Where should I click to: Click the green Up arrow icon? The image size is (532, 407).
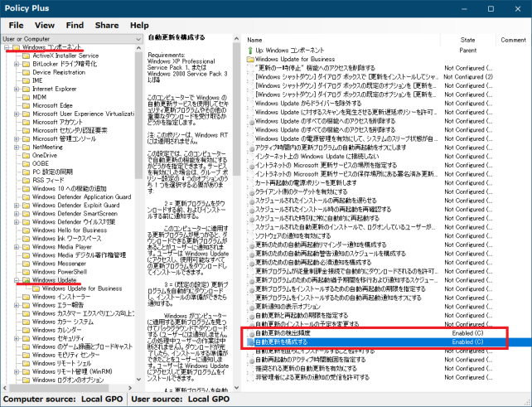pos(250,51)
